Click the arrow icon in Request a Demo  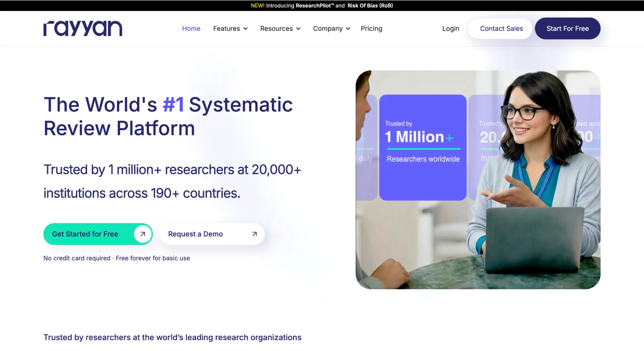(x=254, y=234)
